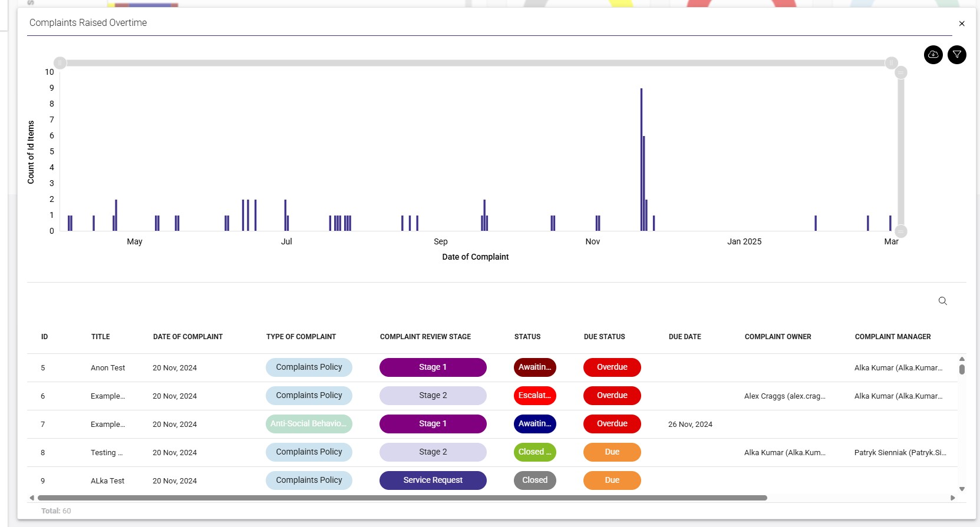The height and width of the screenshot is (527, 980).
Task: Sort by ID column header
Action: (x=44, y=337)
